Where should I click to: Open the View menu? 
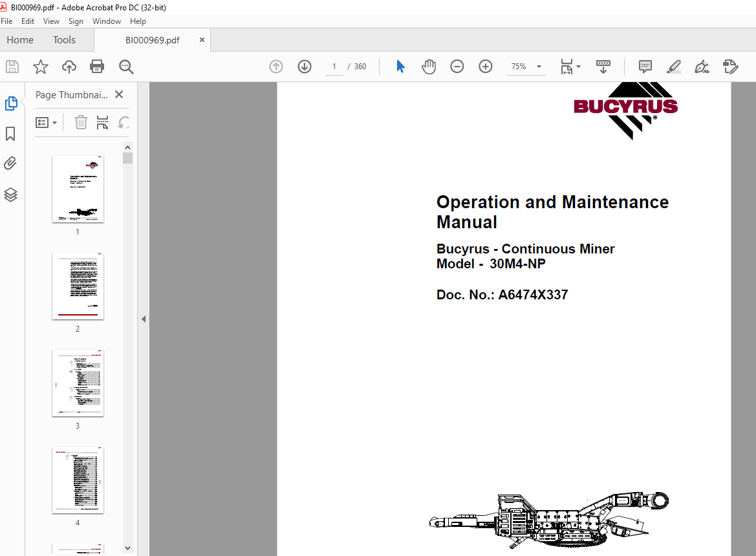click(51, 21)
